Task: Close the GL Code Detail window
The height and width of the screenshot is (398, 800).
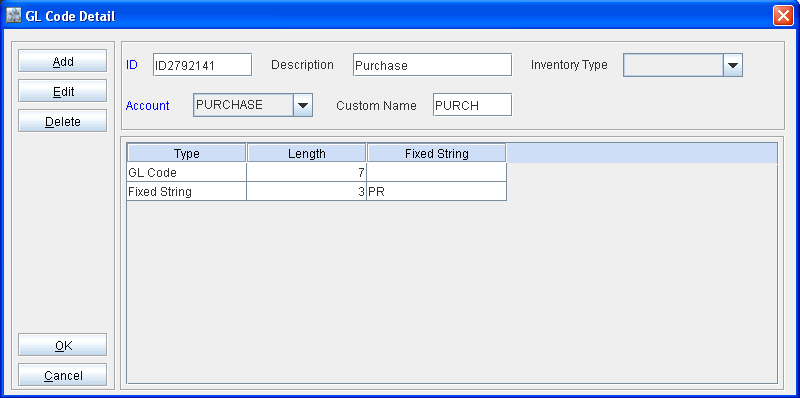Action: pyautogui.click(x=783, y=16)
